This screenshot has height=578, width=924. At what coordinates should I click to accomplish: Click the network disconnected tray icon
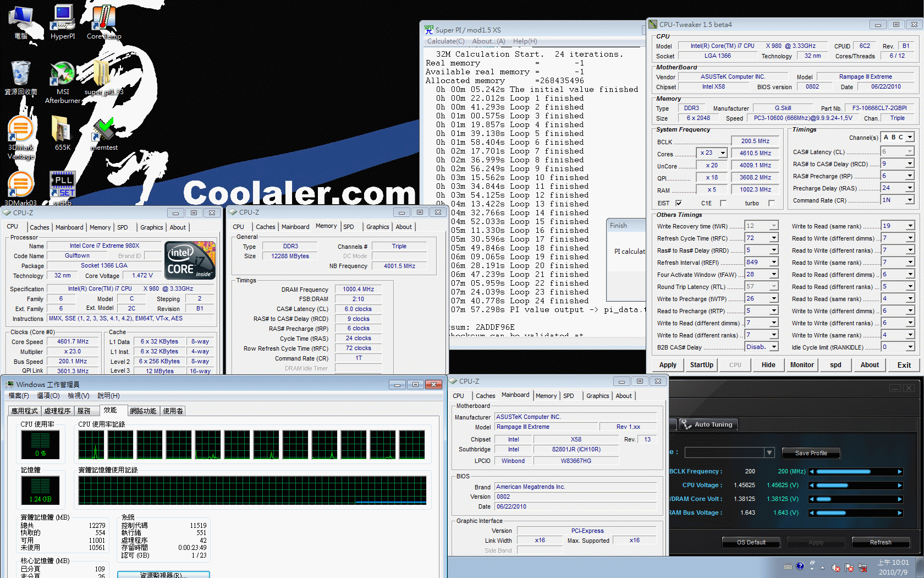862,568
